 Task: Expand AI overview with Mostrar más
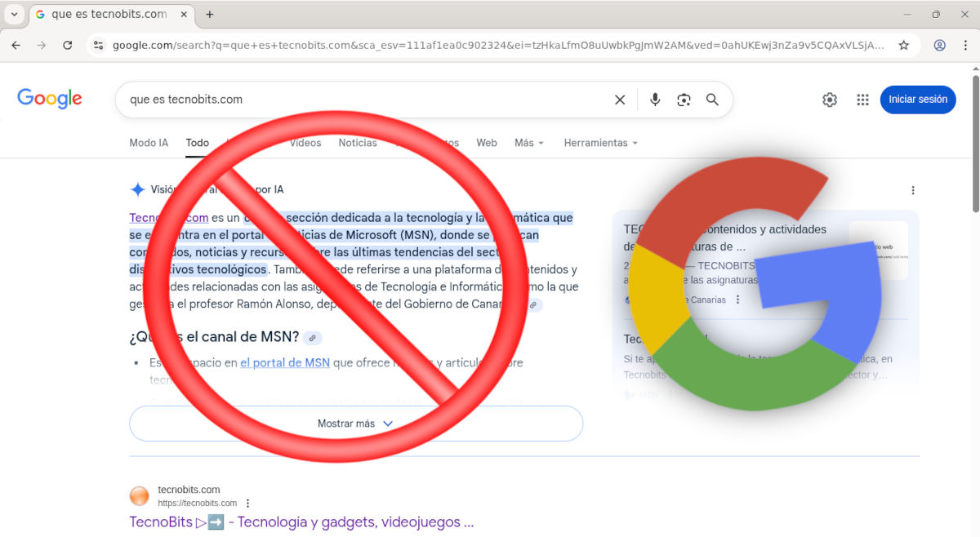tap(356, 424)
